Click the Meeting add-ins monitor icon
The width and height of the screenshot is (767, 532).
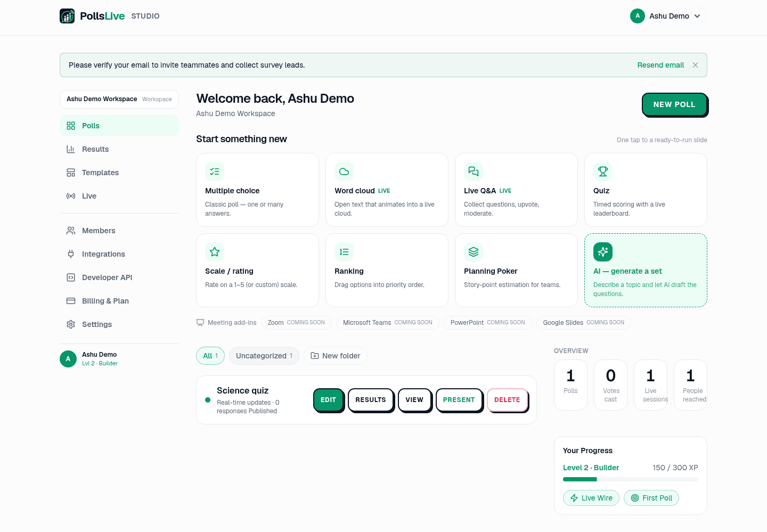click(200, 323)
